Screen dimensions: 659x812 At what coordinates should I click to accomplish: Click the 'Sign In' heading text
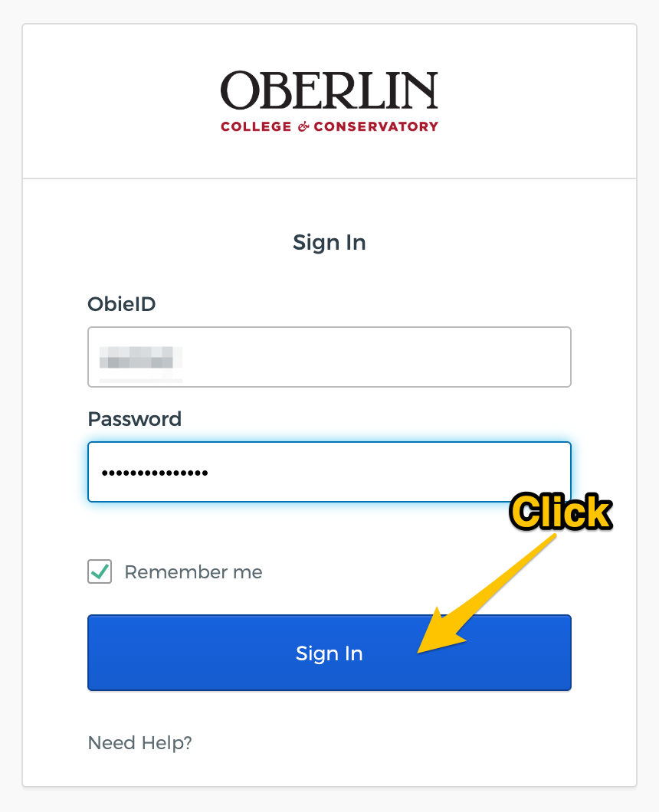(x=329, y=242)
